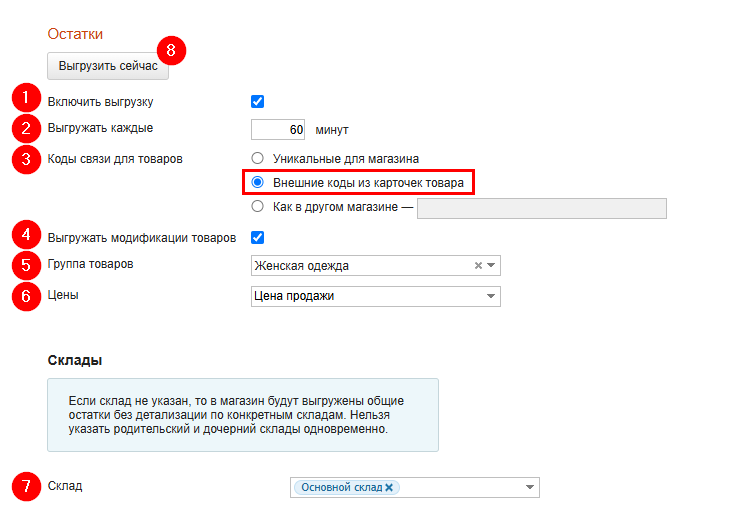
Task: Uncheck Выгружать модификации товаров
Action: pos(257,237)
